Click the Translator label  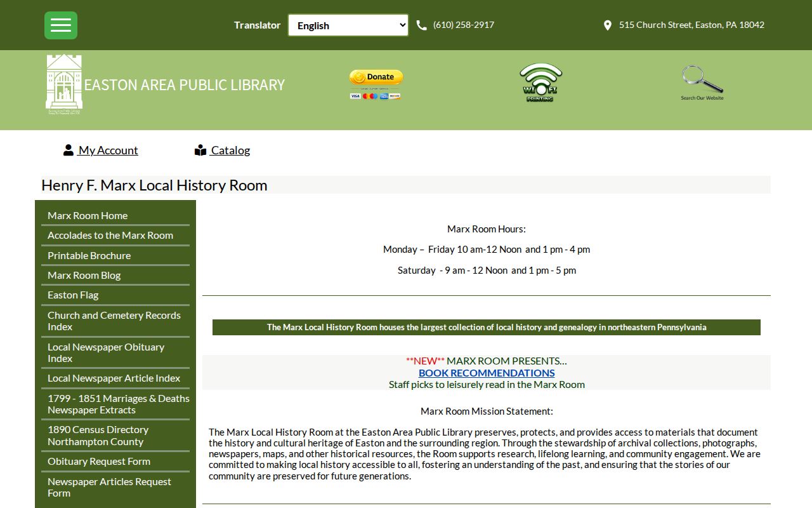(257, 25)
